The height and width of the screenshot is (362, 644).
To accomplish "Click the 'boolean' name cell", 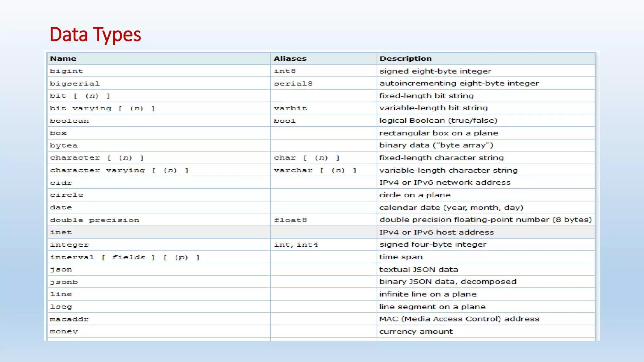I will 158,121.
